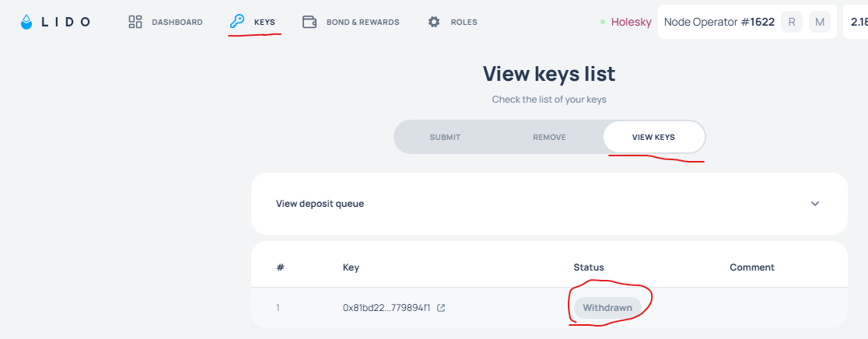The width and height of the screenshot is (868, 339).
Task: Open key 0x81bd22 external link icon
Action: pos(441,308)
